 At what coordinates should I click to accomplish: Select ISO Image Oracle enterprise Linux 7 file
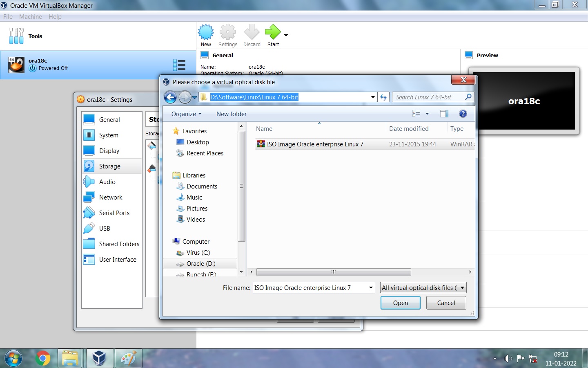click(x=364, y=144)
